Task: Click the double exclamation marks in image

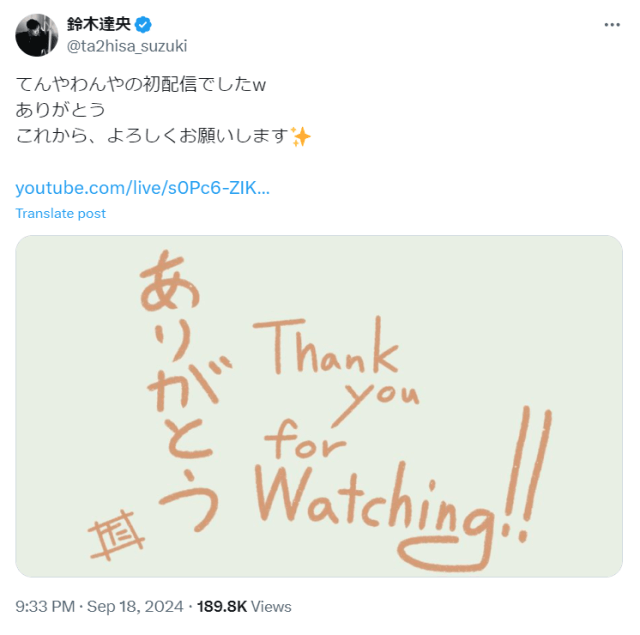Action: point(527,473)
